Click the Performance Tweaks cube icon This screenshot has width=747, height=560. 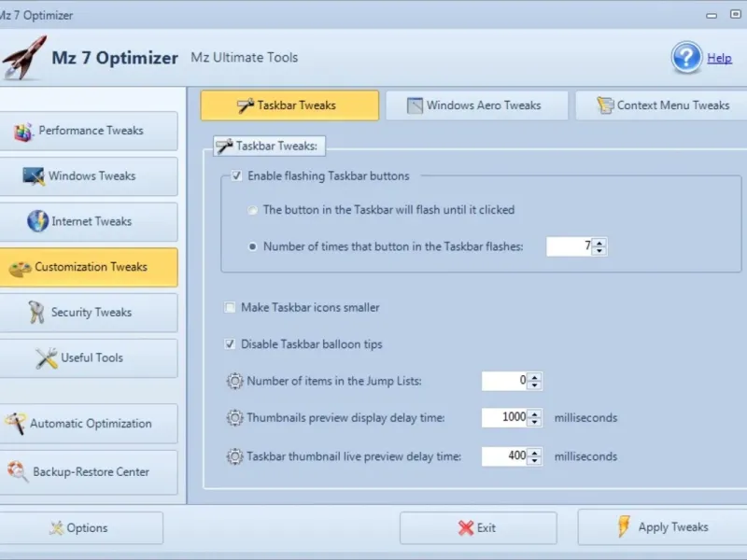tap(23, 132)
